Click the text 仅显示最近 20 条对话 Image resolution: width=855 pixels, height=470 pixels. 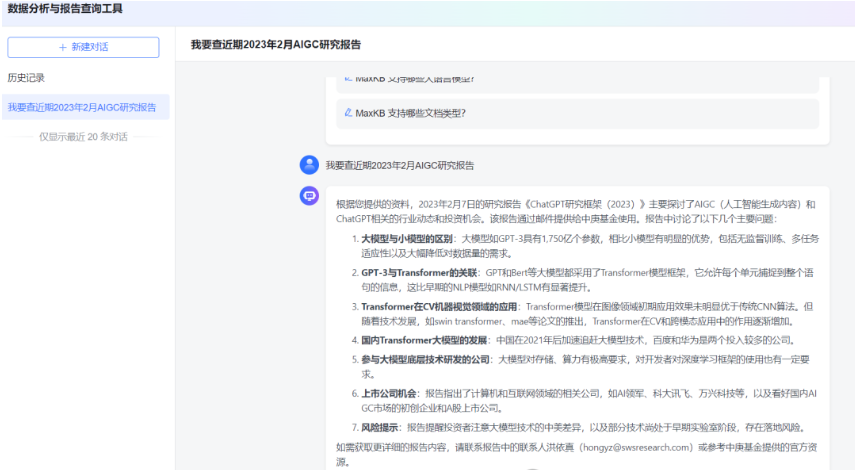[x=83, y=137]
